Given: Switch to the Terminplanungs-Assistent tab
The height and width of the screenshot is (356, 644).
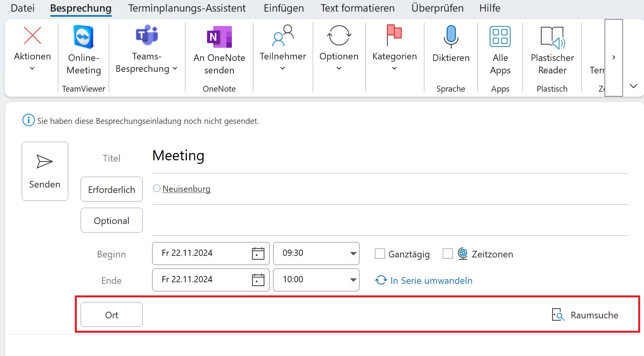Looking at the screenshot, I should (187, 8).
